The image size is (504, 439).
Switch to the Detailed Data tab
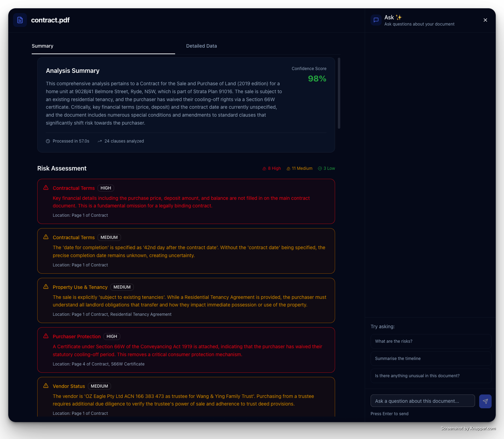pos(201,46)
